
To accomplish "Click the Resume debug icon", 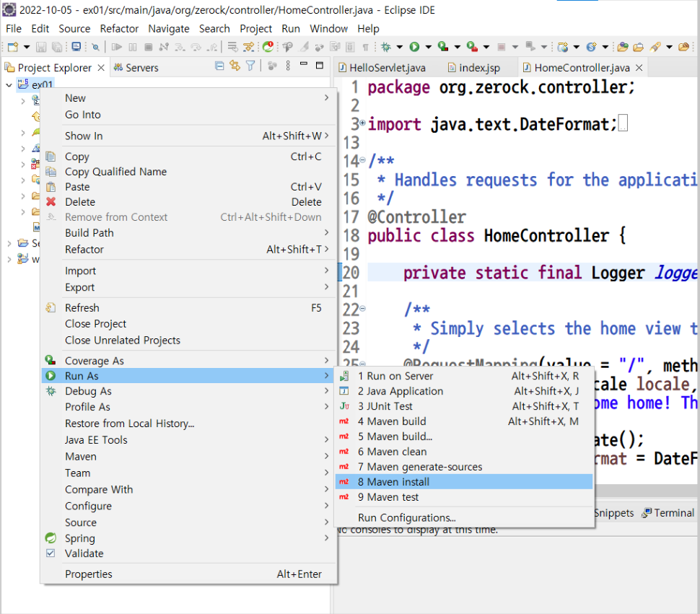I will click(117, 47).
